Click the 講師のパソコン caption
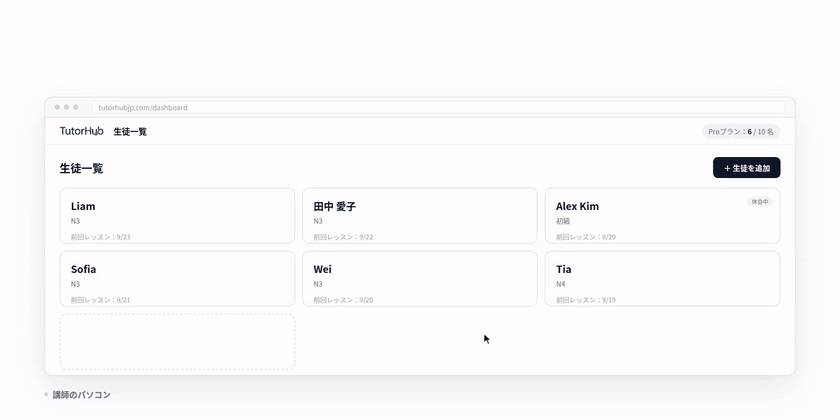This screenshot has width=840, height=420. tap(81, 395)
